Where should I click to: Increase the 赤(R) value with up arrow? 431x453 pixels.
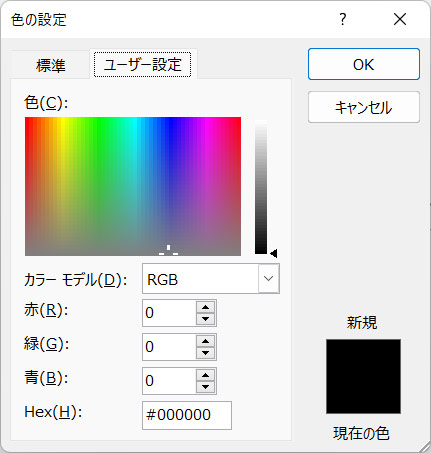[205, 307]
